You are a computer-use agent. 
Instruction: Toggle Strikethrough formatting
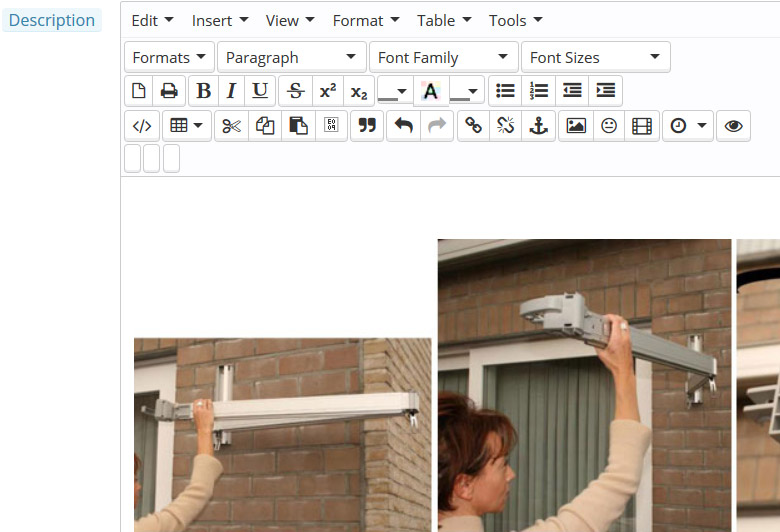point(296,91)
